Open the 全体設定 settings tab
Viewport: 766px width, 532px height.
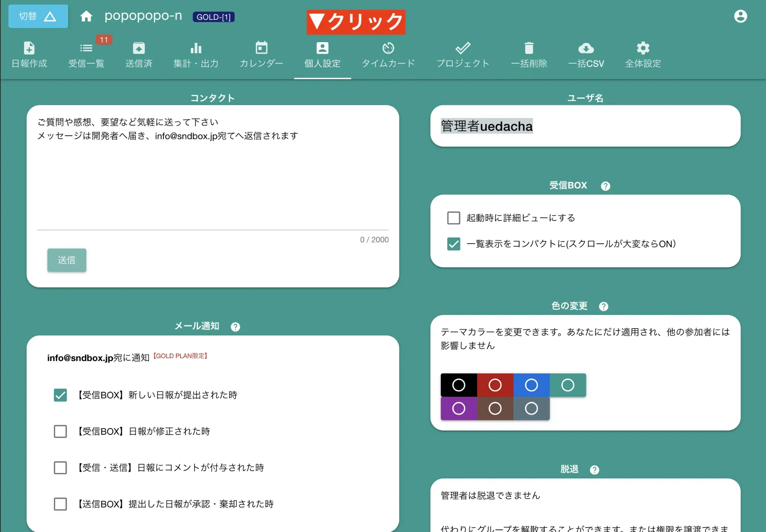[643, 54]
